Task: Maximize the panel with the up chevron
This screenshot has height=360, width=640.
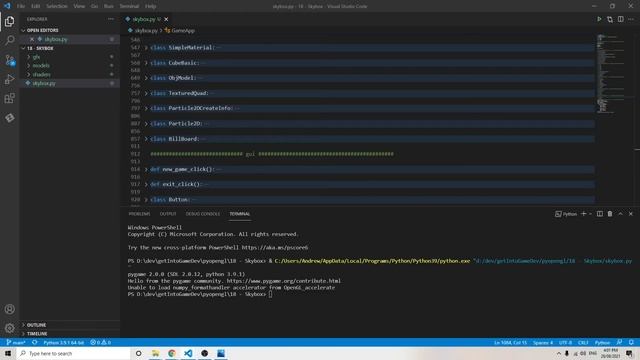Action: [620, 214]
